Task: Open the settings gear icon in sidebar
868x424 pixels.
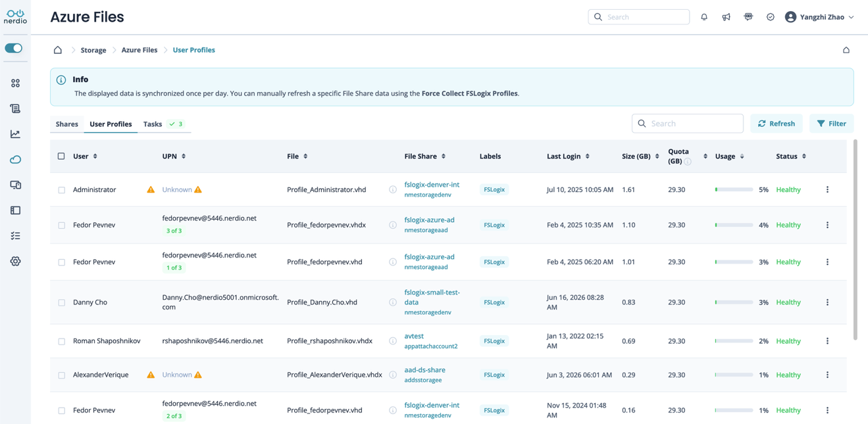Action: (15, 262)
